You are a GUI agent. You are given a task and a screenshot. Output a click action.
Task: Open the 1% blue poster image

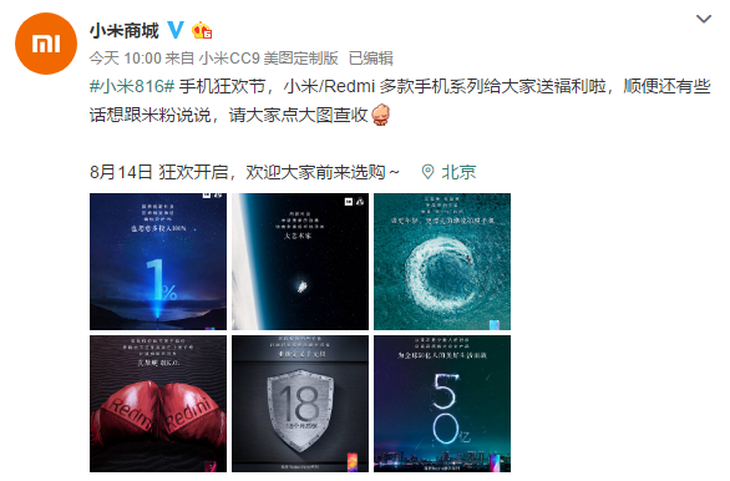[x=158, y=261]
